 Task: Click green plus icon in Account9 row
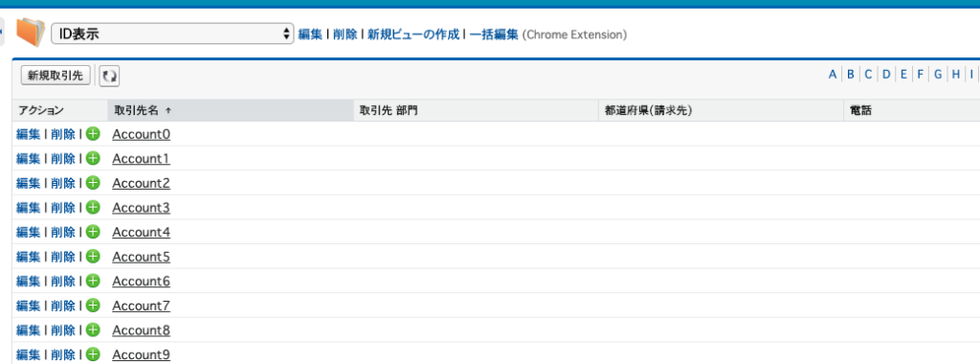pyautogui.click(x=93, y=354)
